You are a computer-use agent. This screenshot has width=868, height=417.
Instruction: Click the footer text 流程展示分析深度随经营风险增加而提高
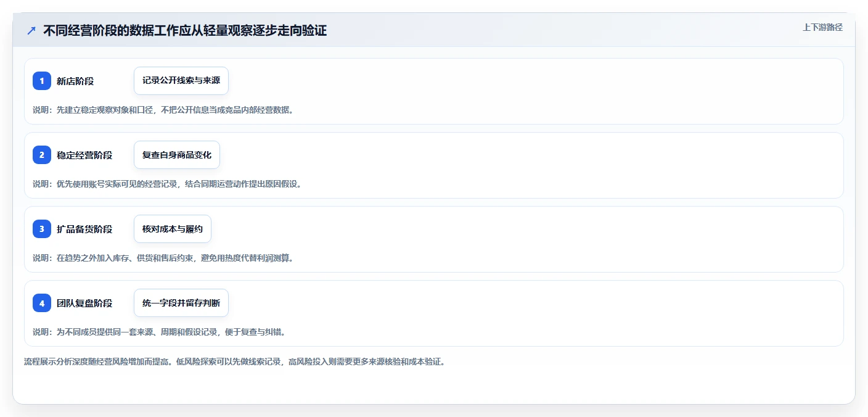coord(97,361)
